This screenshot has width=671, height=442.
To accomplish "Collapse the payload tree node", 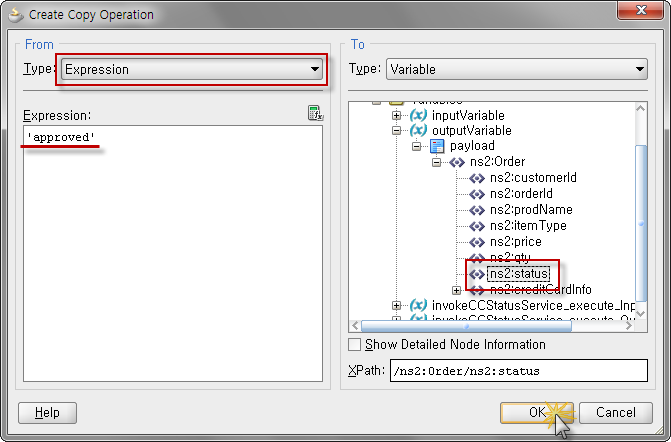I will pos(416,146).
